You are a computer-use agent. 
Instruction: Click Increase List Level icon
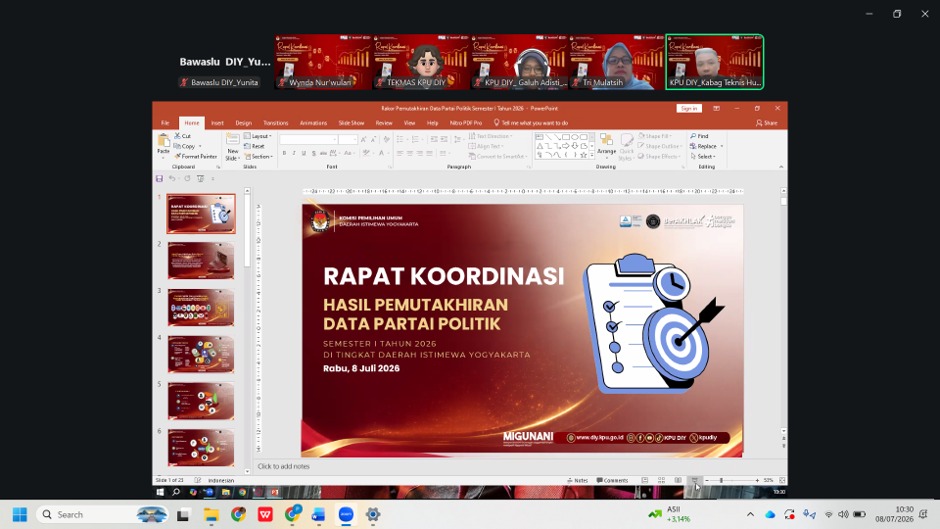pos(444,139)
